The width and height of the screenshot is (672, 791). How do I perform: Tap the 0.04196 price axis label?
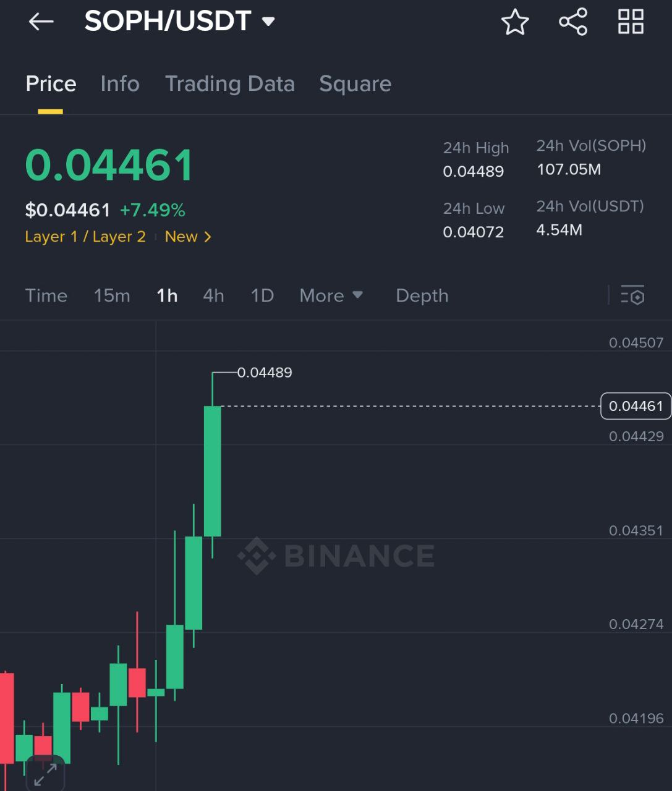(636, 718)
